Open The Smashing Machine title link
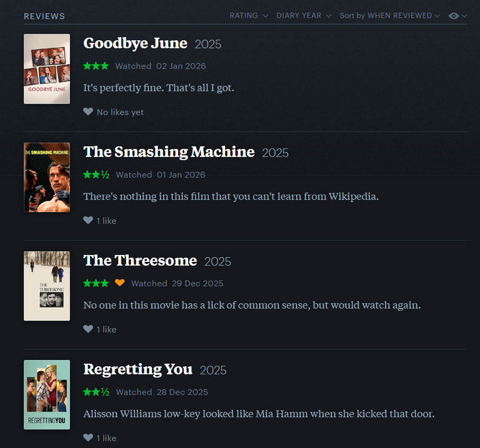The image size is (480, 448). [x=169, y=152]
